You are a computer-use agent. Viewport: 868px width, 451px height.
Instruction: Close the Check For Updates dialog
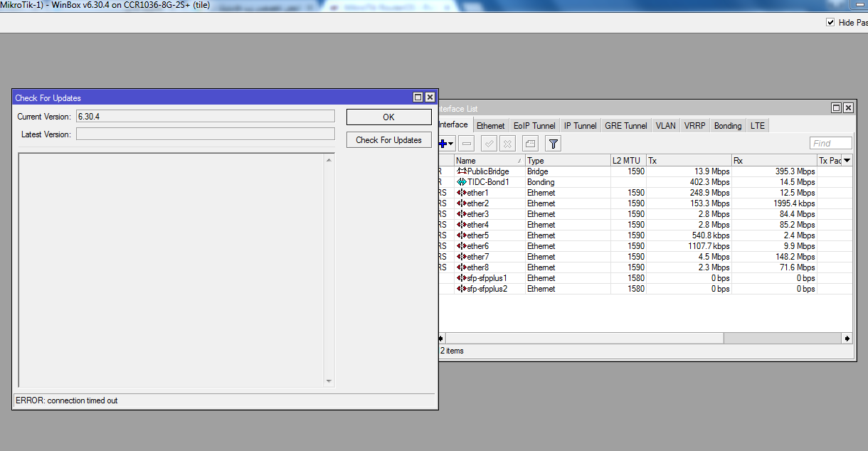click(x=430, y=97)
